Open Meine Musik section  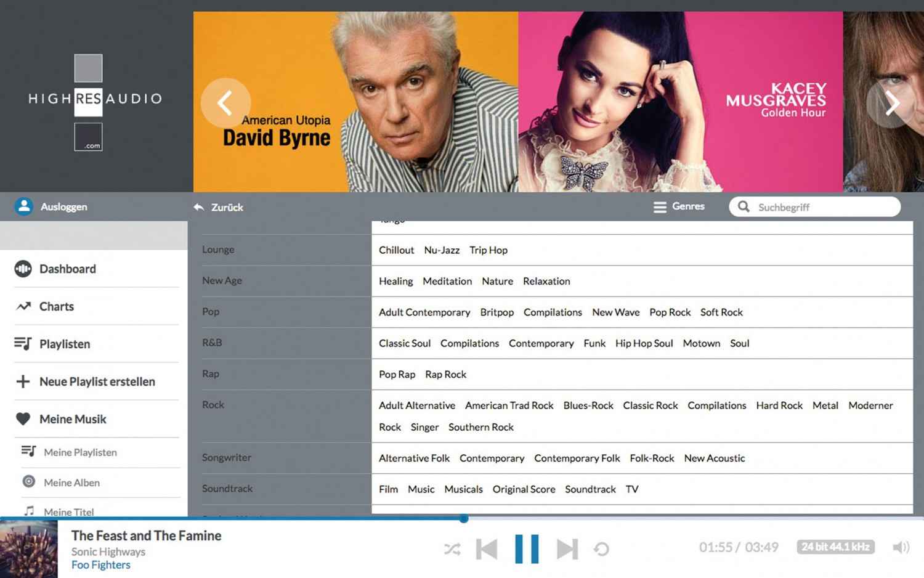[x=73, y=419]
